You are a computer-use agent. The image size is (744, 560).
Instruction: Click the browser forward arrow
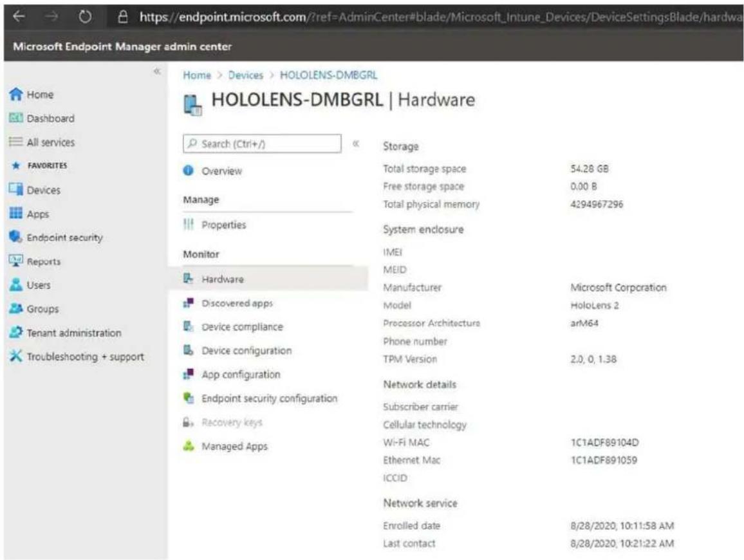pyautogui.click(x=51, y=17)
